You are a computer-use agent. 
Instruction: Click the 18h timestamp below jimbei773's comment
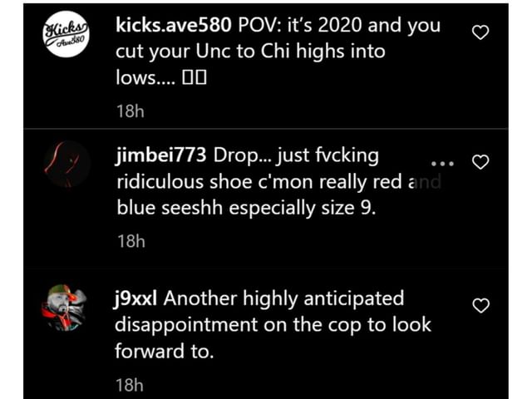point(131,241)
